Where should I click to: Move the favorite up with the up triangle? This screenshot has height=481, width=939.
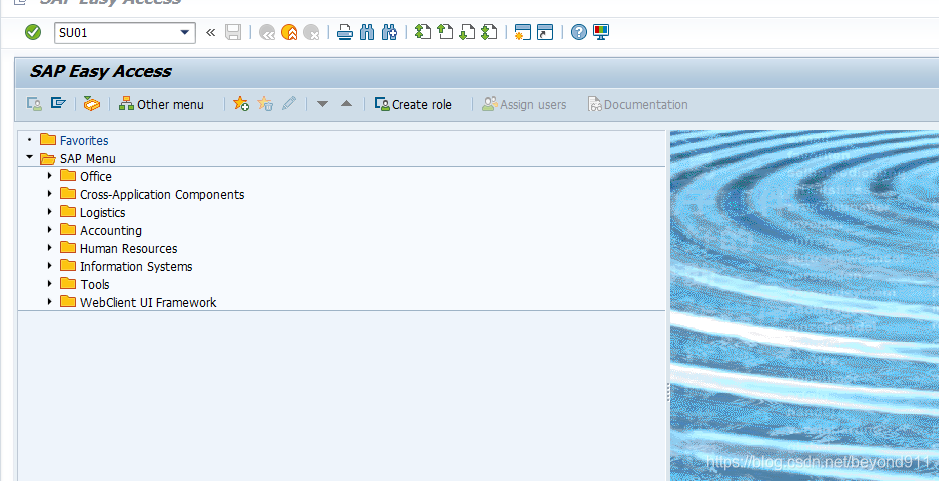[346, 104]
